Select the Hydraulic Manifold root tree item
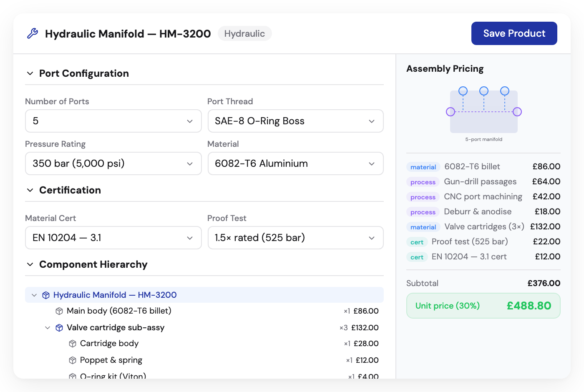The height and width of the screenshot is (392, 584). pos(115,295)
